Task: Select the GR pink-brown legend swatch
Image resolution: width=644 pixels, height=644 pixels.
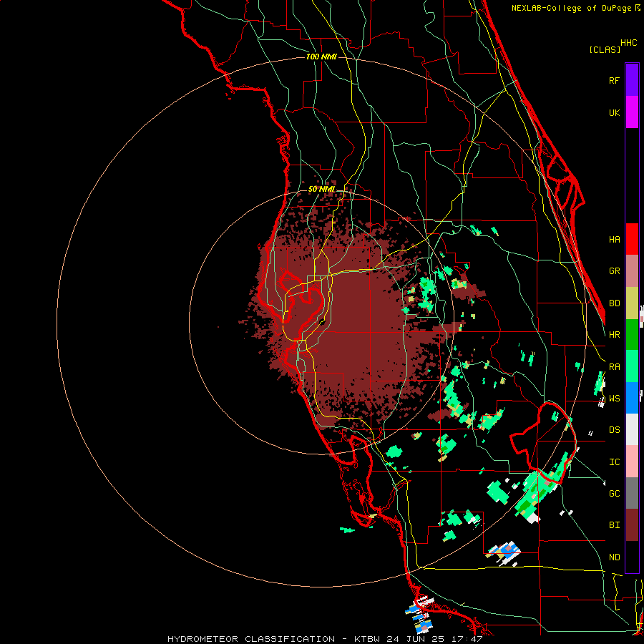Action: click(x=632, y=271)
